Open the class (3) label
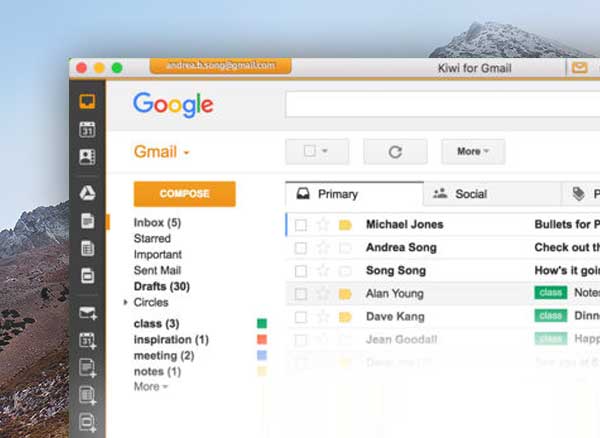Screen dimensions: 600x438 click(157, 324)
